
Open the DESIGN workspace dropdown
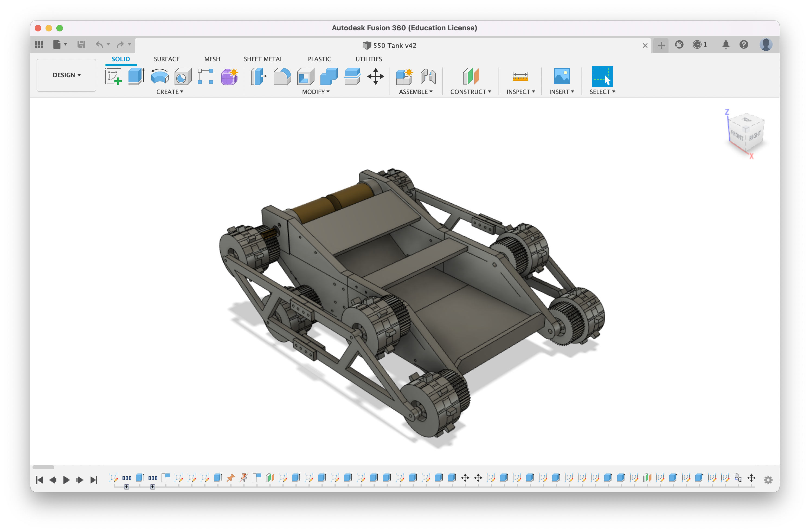66,75
